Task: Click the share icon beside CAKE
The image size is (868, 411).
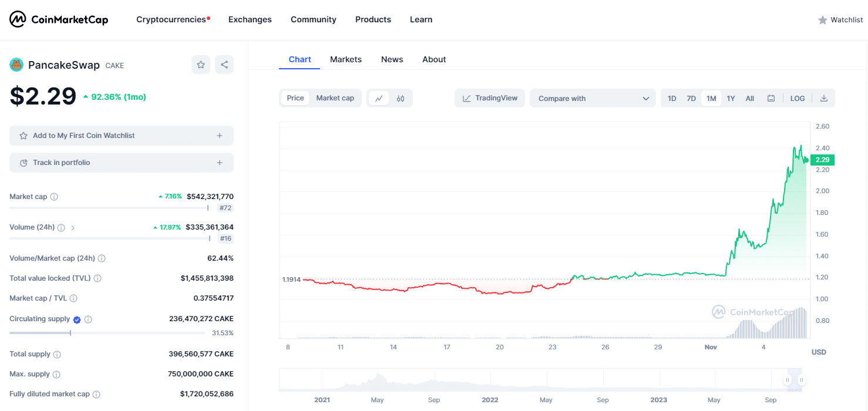Action: pos(224,65)
